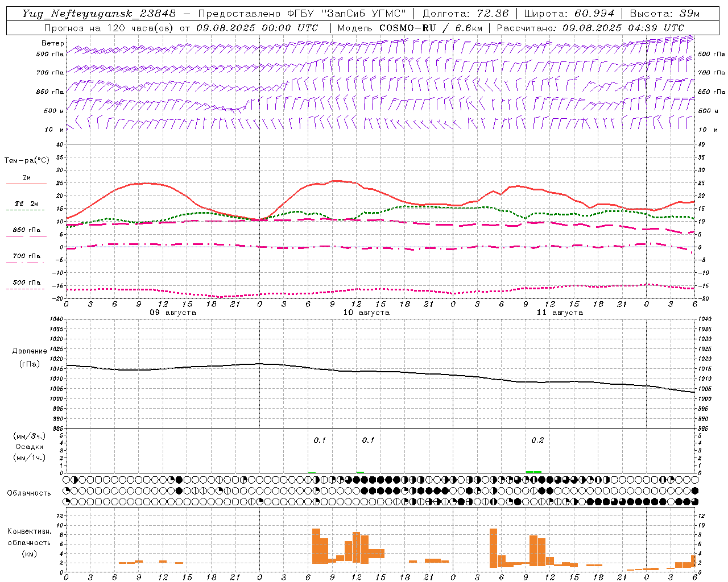The image size is (728, 582).
Task: Click the 10 августа date label
Action: [366, 313]
